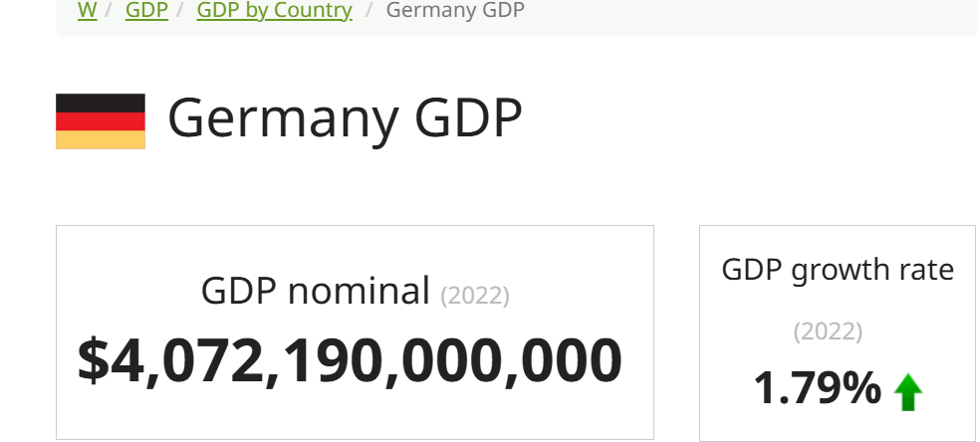The height and width of the screenshot is (442, 980).
Task: Click the 'GDP nominal' label text
Action: click(315, 291)
